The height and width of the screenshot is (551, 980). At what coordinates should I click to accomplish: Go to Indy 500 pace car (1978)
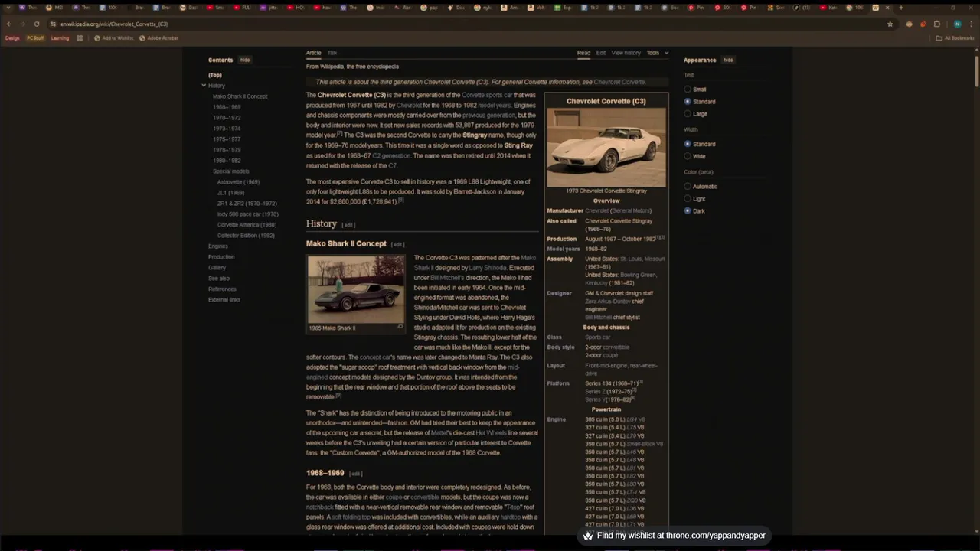pyautogui.click(x=247, y=214)
